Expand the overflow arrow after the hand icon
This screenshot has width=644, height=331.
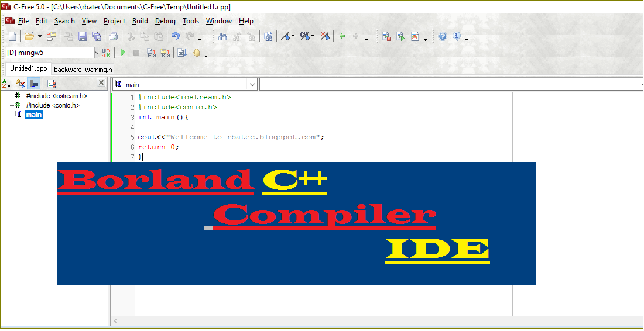pyautogui.click(x=206, y=56)
